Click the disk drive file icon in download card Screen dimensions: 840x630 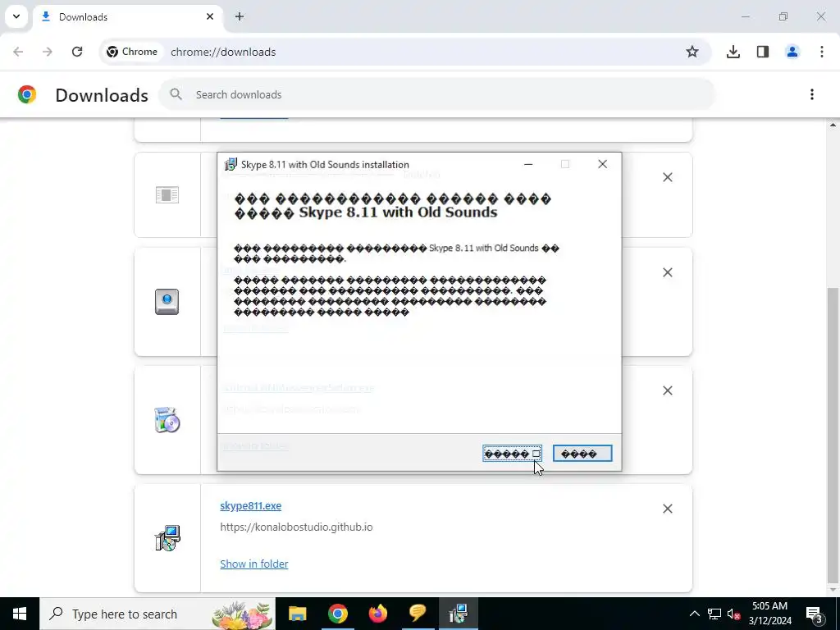click(167, 302)
